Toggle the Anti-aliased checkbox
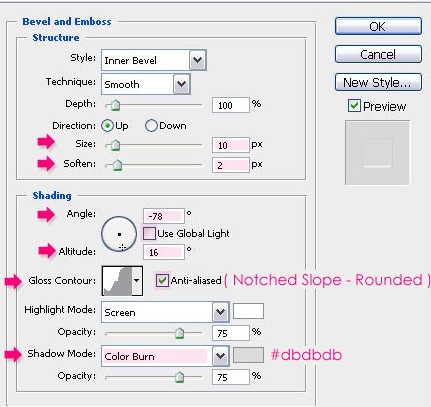This screenshot has height=407, width=431. pyautogui.click(x=162, y=280)
